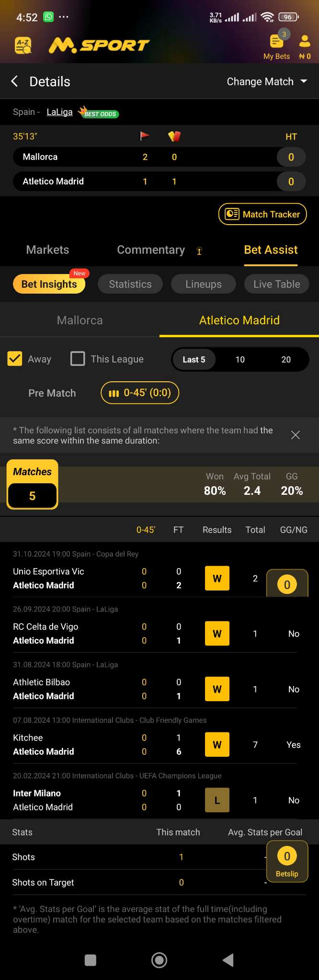
Task: Tap the M Sport logo
Action: tap(99, 46)
